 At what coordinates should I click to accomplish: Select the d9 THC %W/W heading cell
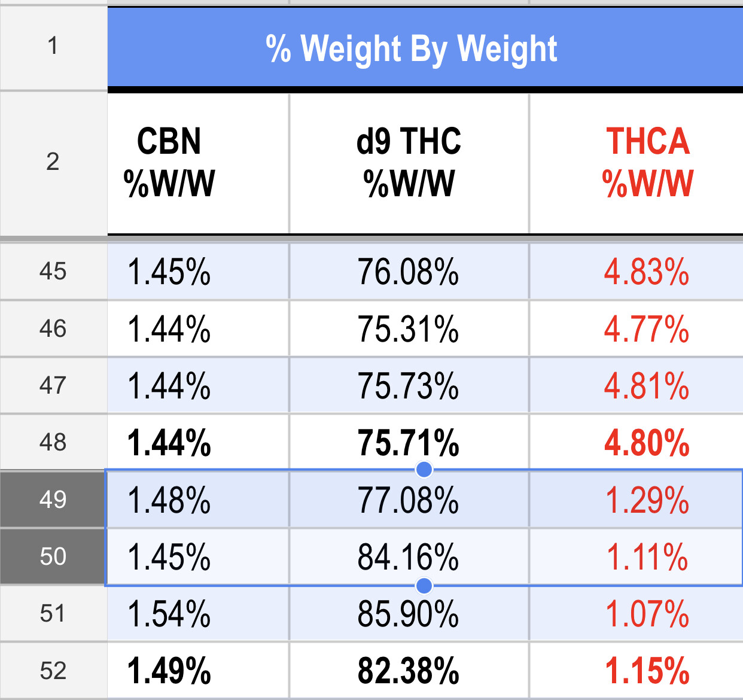(409, 163)
